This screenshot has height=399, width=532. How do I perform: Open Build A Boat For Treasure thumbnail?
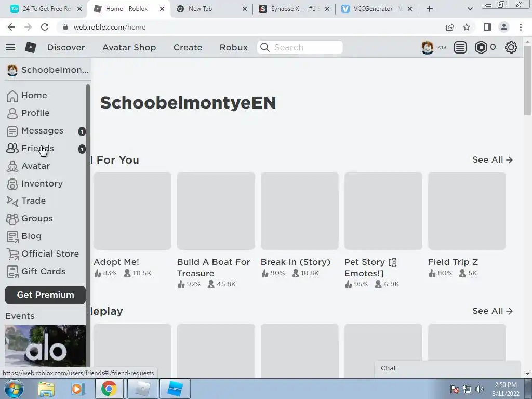(x=216, y=211)
